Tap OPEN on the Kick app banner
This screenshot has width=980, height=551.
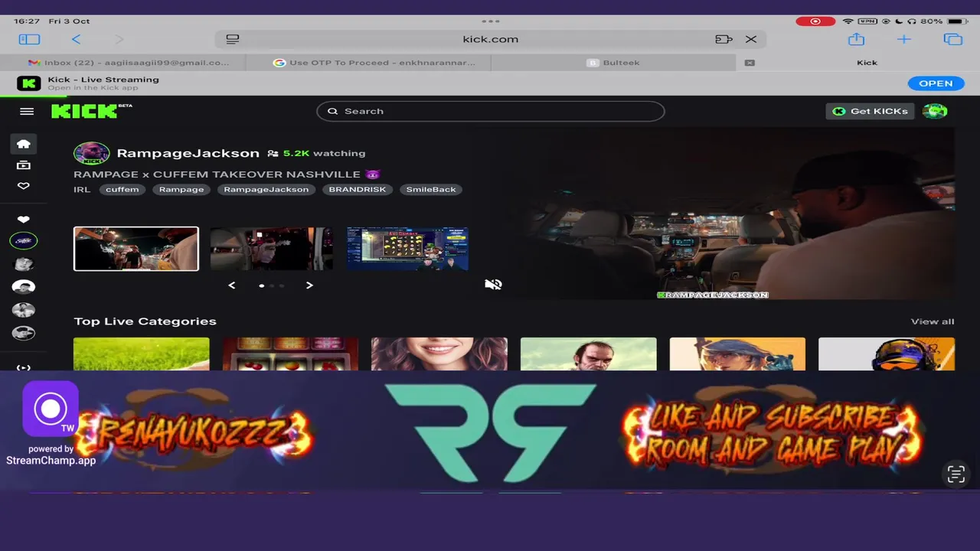pyautogui.click(x=936, y=83)
